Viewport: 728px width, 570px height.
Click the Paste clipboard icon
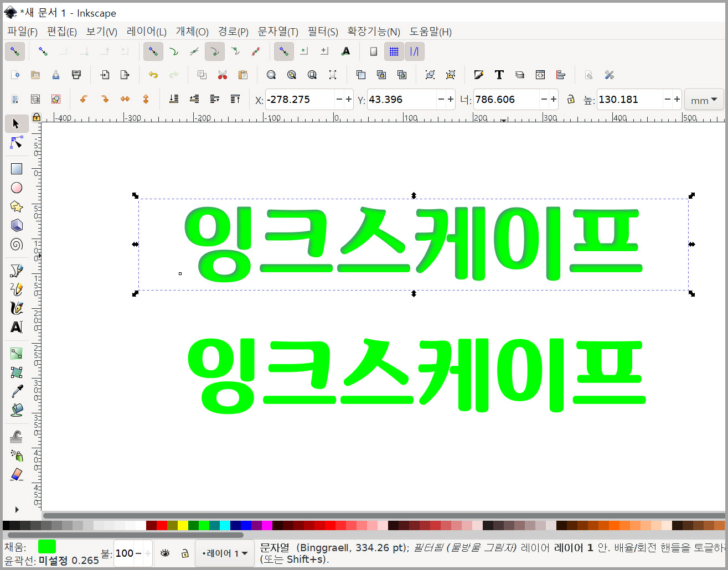coord(242,75)
